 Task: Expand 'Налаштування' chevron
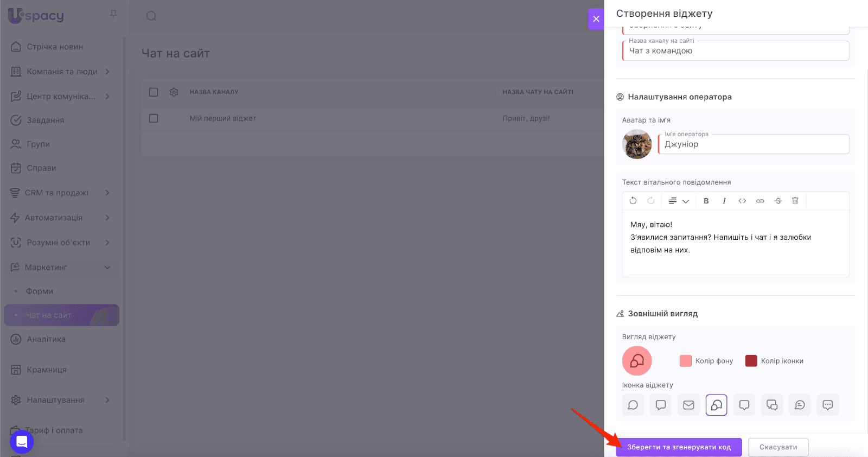(x=107, y=400)
